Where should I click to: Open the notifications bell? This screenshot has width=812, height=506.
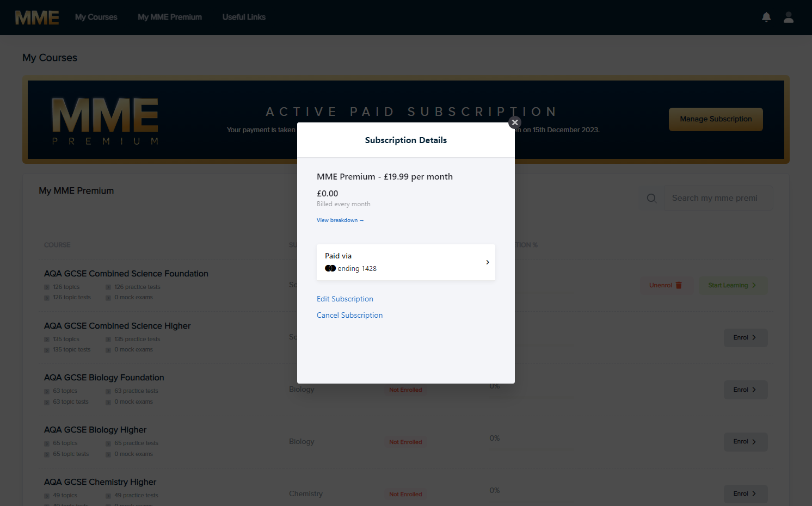[766, 17]
